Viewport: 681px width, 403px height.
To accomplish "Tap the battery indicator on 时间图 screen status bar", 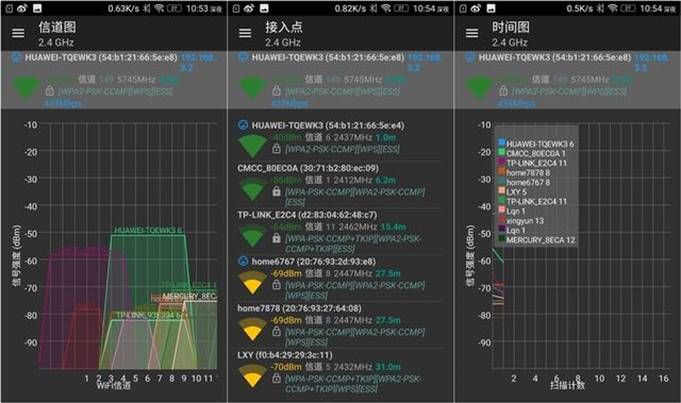I will (x=628, y=8).
